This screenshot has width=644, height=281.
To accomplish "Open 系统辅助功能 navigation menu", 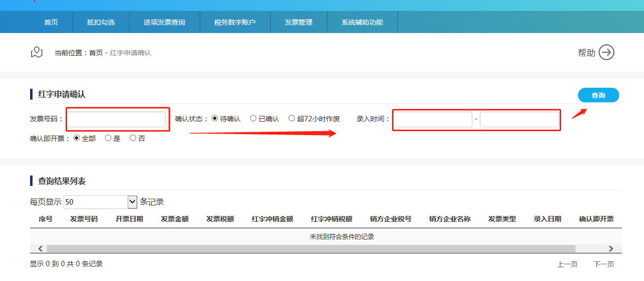I will click(362, 22).
